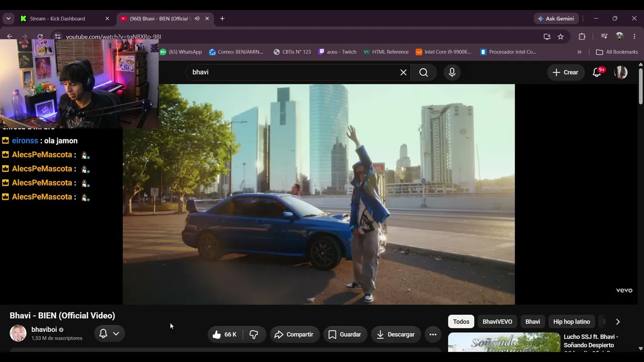This screenshot has height=362, width=644.
Task: Save the video with Guardar
Action: (x=345, y=334)
